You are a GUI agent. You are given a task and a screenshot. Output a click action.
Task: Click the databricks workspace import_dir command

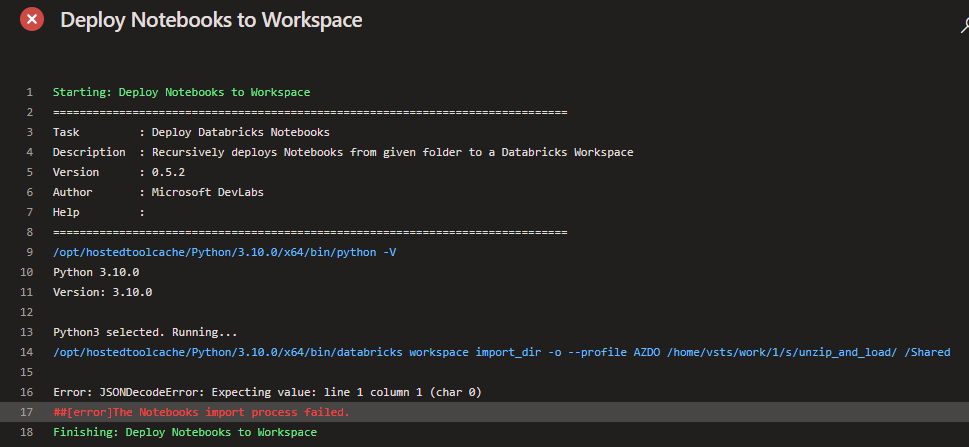click(x=508, y=352)
